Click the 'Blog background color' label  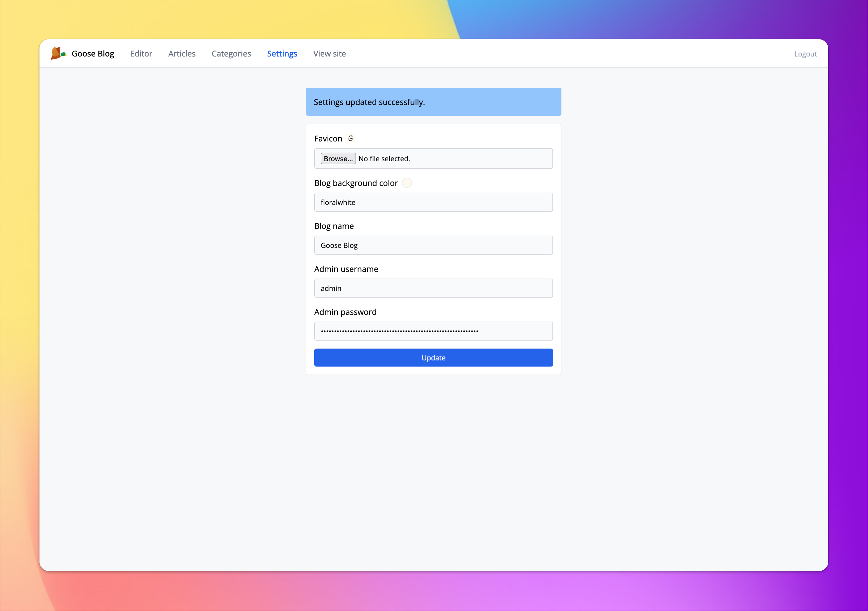click(356, 183)
